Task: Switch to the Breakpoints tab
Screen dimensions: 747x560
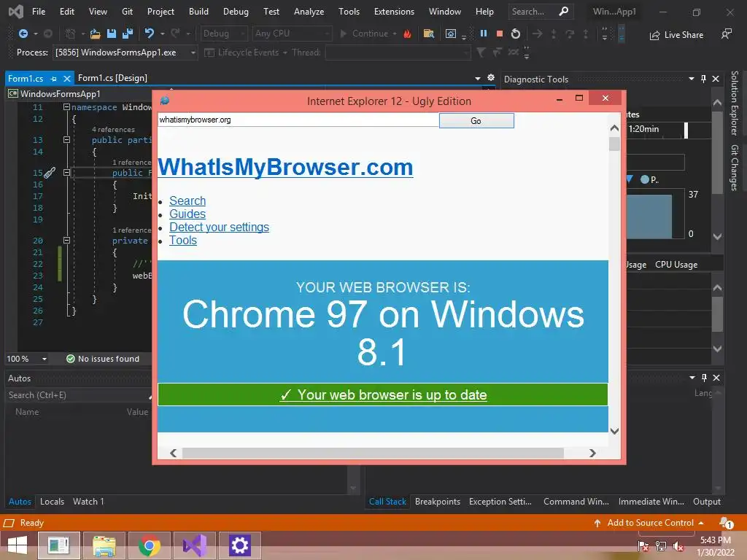Action: coord(438,502)
